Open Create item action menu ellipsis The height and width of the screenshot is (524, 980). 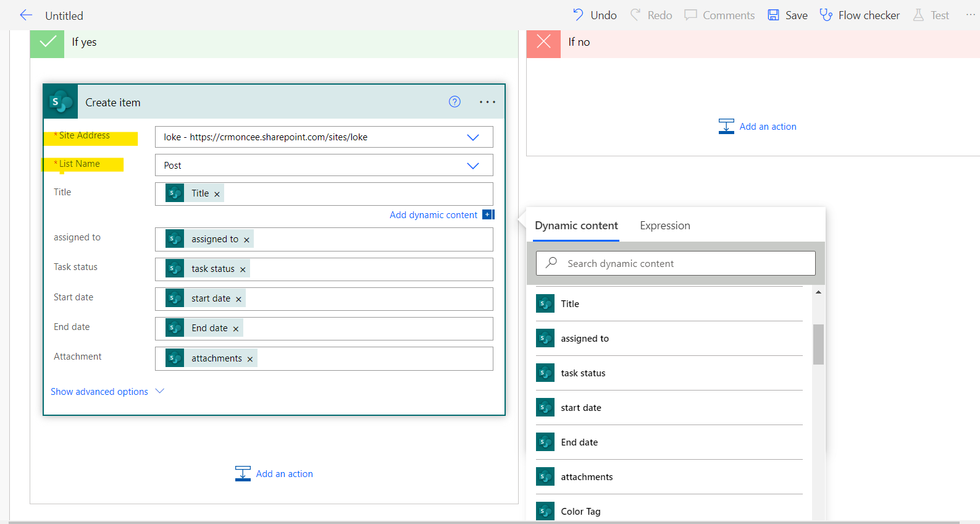click(487, 102)
